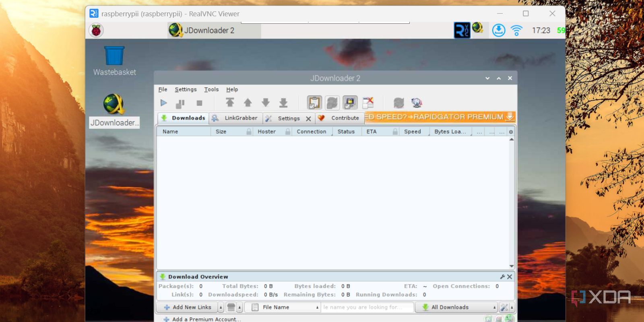This screenshot has height=322, width=644.
Task: Click the Rapidgator Premium banner
Action: [x=440, y=117]
